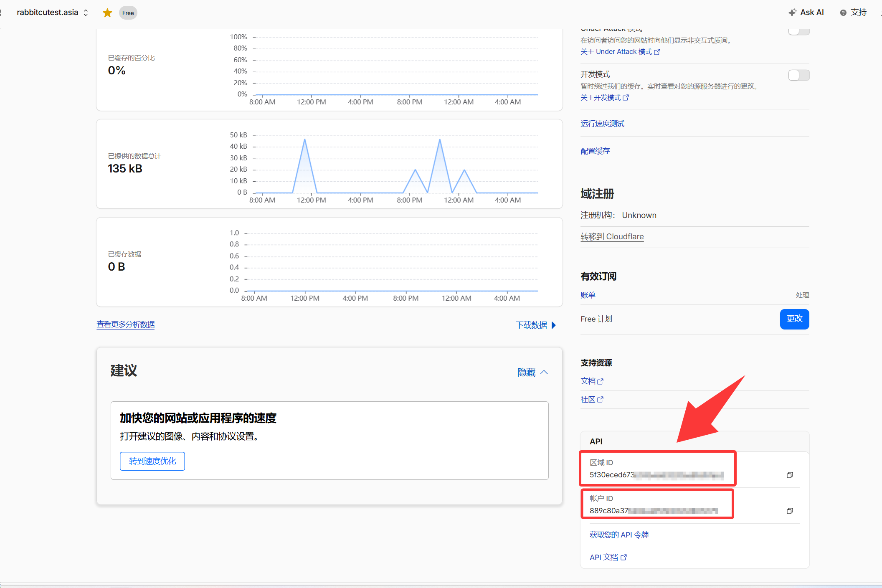Viewport: 882px width, 588px height.
Task: Open 查看更多分析数据 link
Action: 126,324
